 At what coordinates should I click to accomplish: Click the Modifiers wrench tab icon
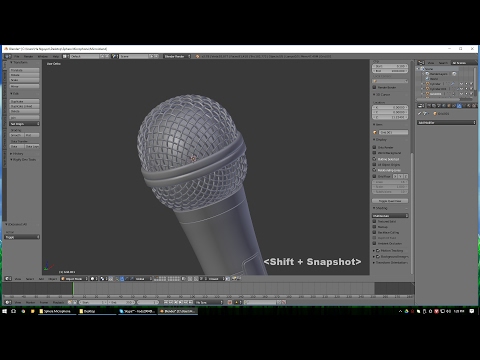coord(459,106)
